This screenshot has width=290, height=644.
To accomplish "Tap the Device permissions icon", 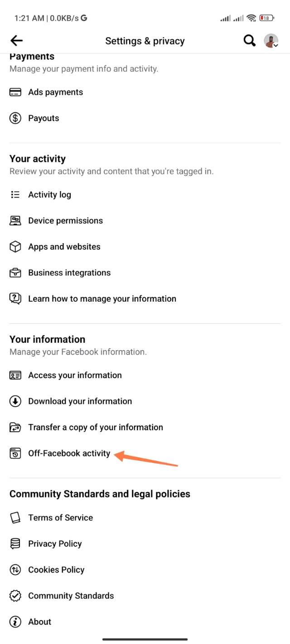I will point(15,221).
